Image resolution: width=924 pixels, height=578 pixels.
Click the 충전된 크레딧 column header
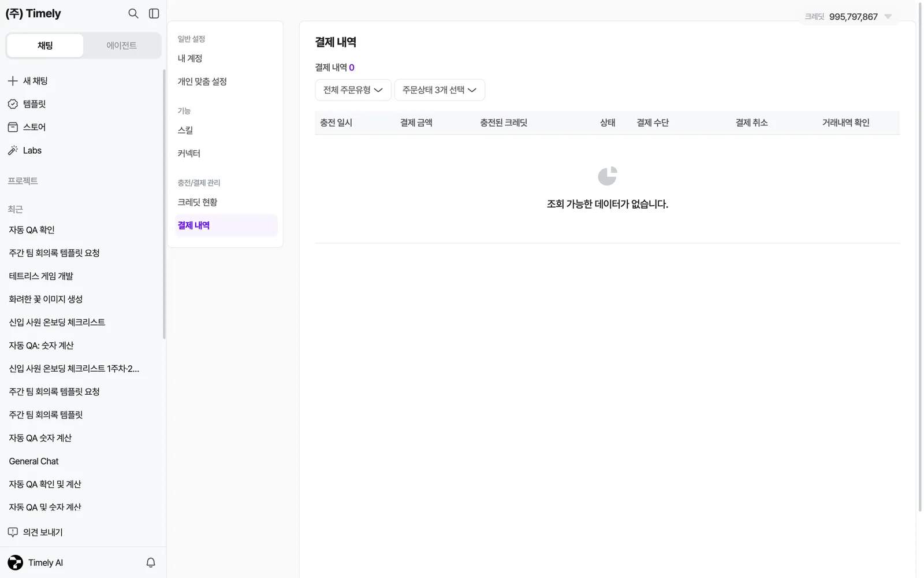(504, 123)
